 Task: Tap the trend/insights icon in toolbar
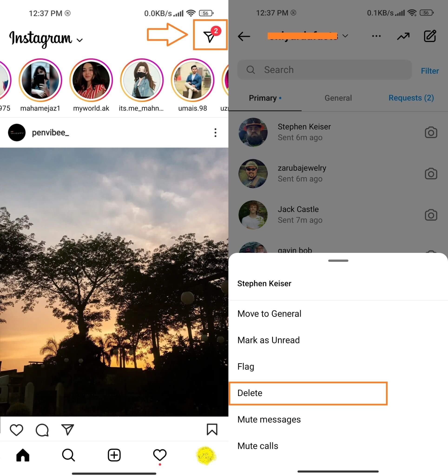coord(403,36)
